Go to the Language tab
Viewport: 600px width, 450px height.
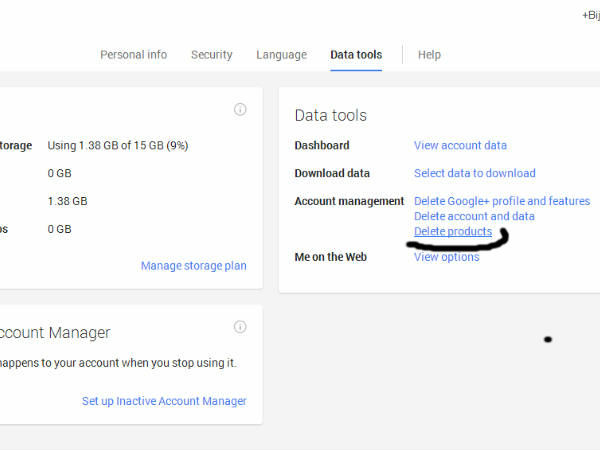(x=281, y=55)
